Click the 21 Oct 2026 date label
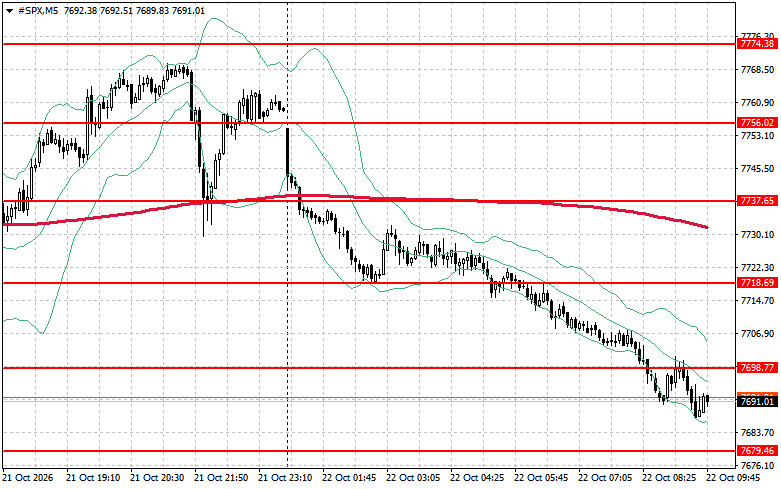The width and height of the screenshot is (781, 489). tap(28, 478)
